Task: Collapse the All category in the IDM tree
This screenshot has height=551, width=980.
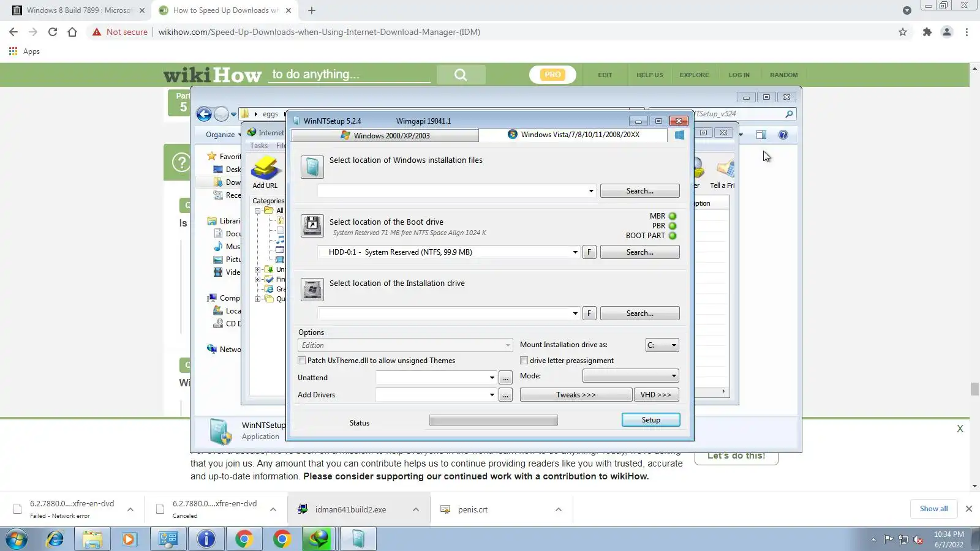Action: coord(258,211)
